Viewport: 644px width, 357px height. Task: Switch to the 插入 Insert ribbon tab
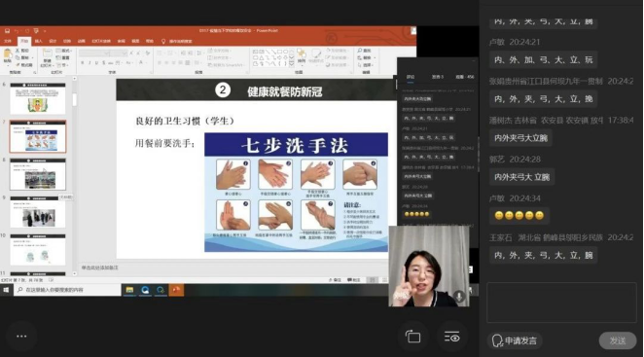pos(39,41)
